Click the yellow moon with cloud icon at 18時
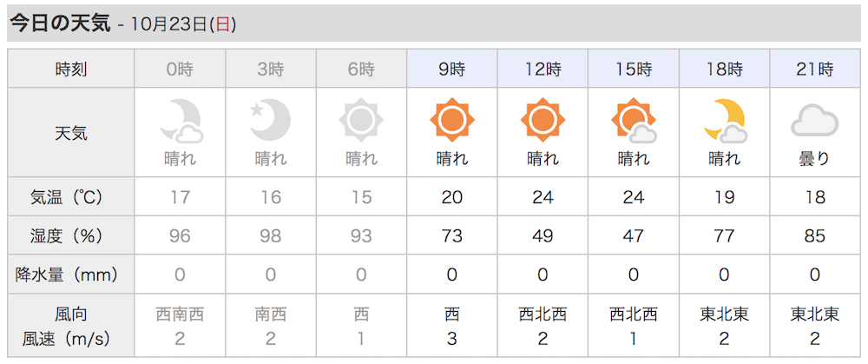This screenshot has height=364, width=868. 725,120
